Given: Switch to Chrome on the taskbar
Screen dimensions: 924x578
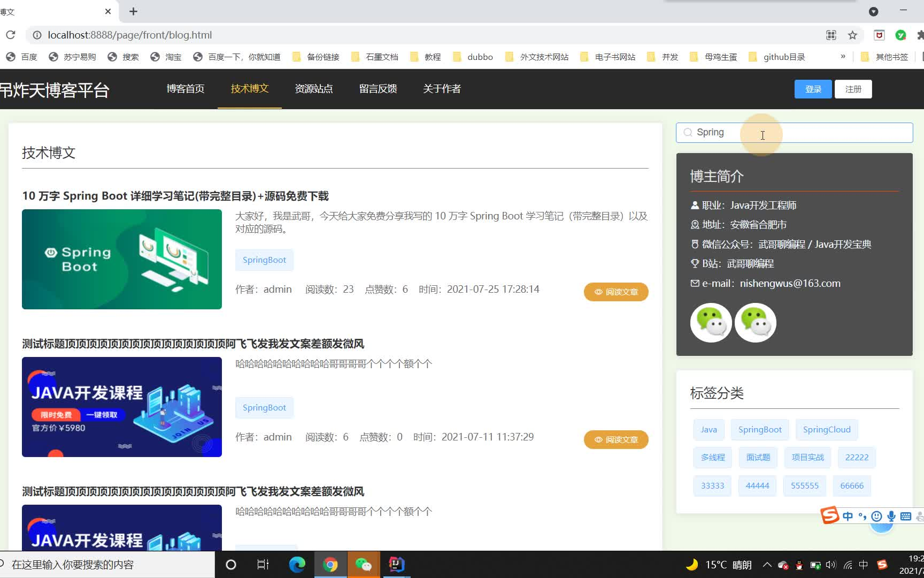Looking at the screenshot, I should click(330, 565).
